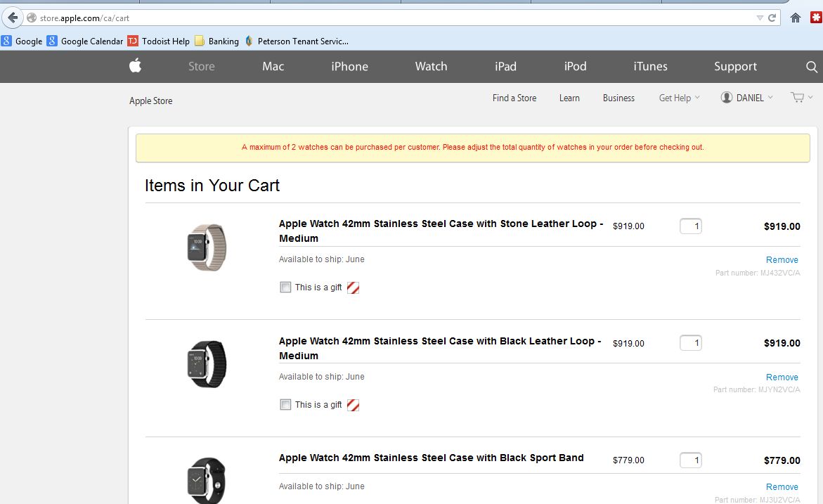Expand the Get Help dropdown
Image resolution: width=823 pixels, height=504 pixels.
pyautogui.click(x=679, y=98)
